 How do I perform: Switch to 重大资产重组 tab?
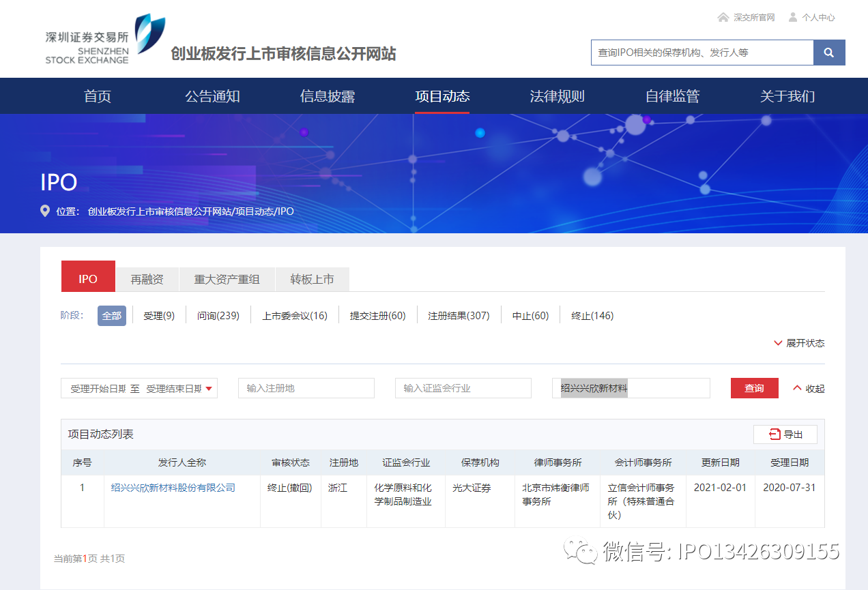coord(227,280)
